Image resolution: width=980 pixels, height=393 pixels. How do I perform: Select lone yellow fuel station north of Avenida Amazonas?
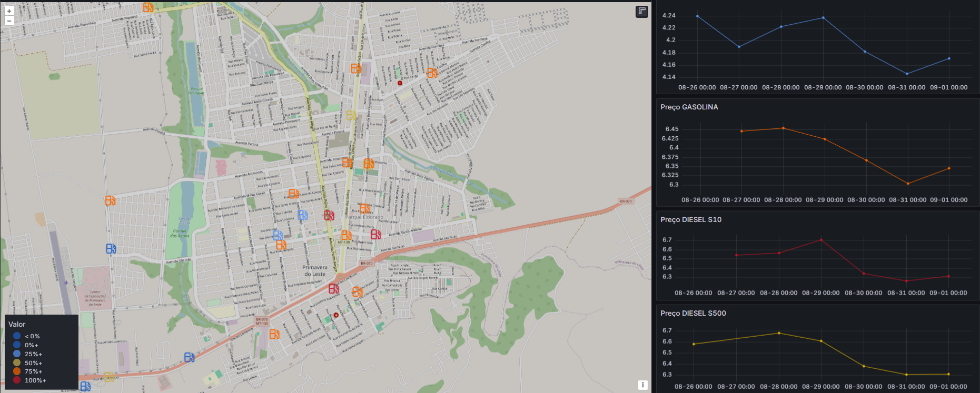pos(351,115)
